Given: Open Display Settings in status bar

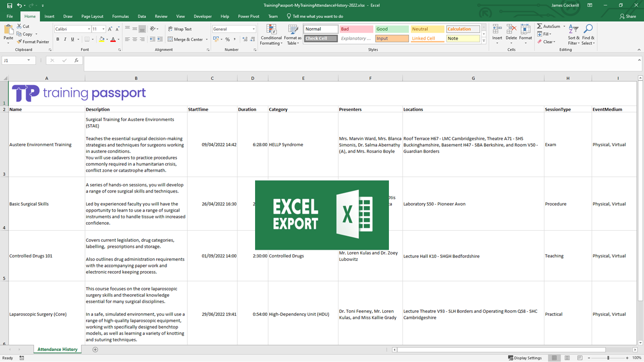Looking at the screenshot, I should point(525,358).
